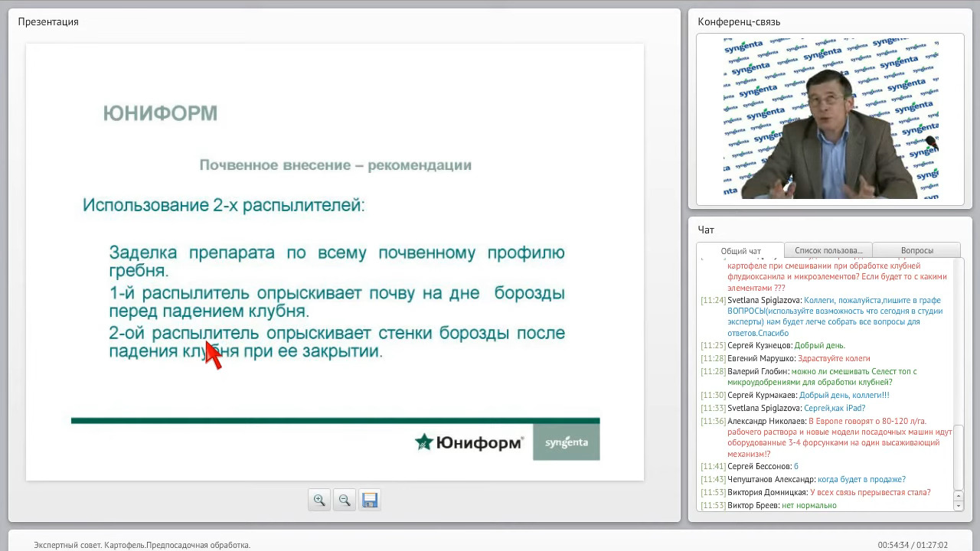Screen dimensions: 980x551
Task: Open the Вопросы tab
Action: tap(916, 250)
